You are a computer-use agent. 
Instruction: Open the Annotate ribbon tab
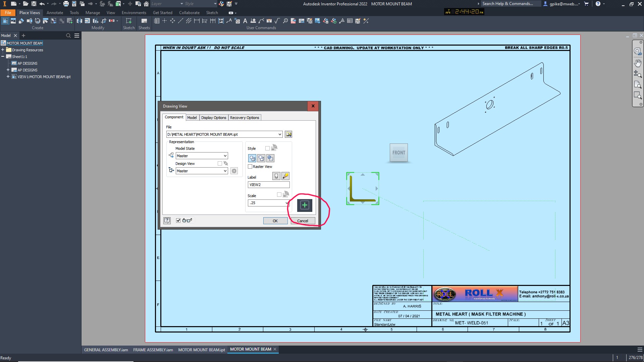(55, 13)
